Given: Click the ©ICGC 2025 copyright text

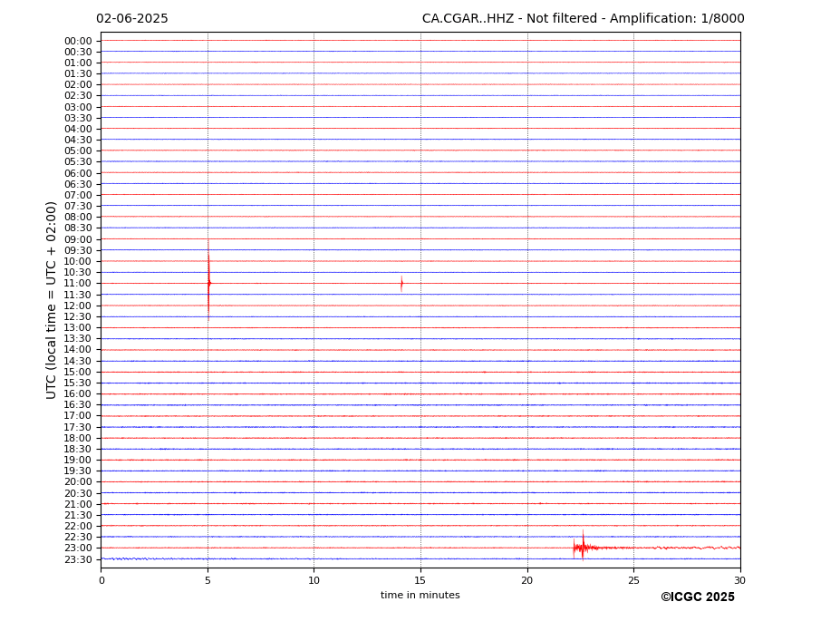Looking at the screenshot, I should 698,597.
